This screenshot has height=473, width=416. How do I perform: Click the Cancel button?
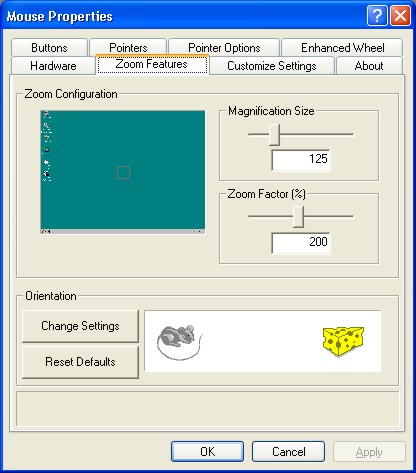pyautogui.click(x=288, y=452)
